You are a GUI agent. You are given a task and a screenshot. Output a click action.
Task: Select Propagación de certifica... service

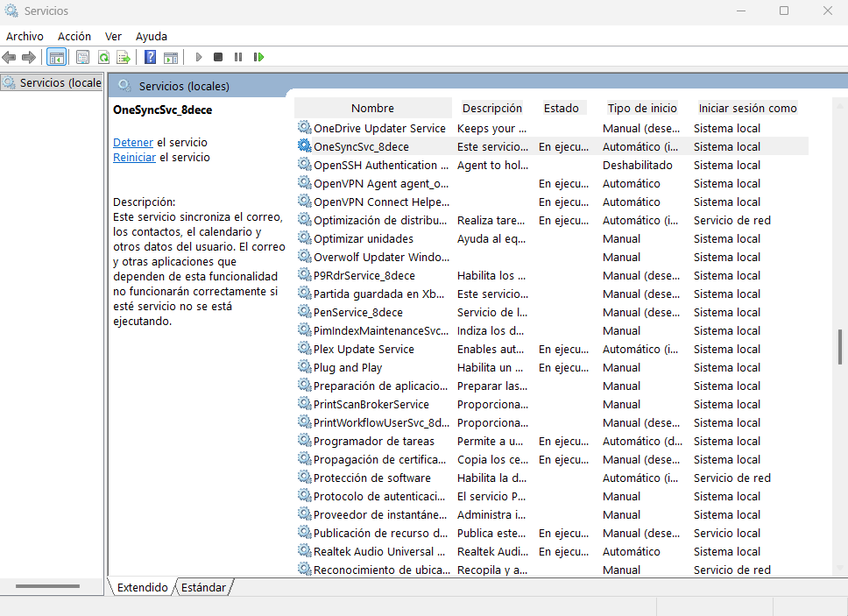[552, 459]
